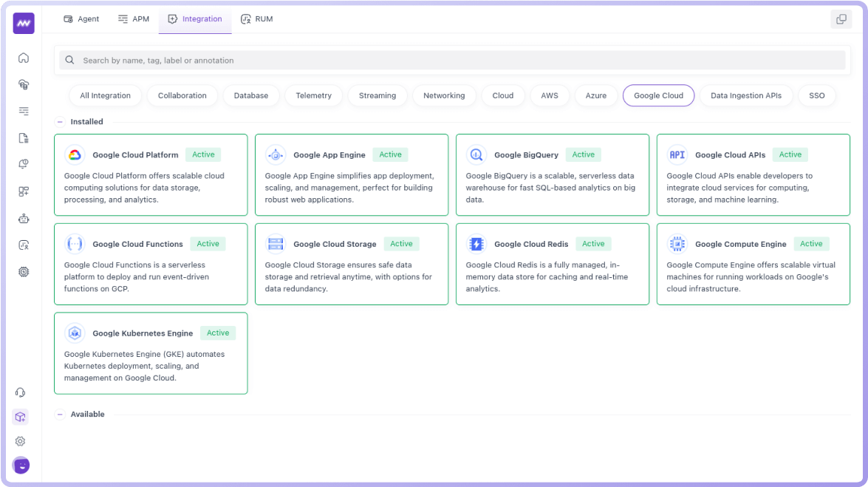Click the search magnifier icon
This screenshot has width=868, height=487.
click(x=69, y=60)
